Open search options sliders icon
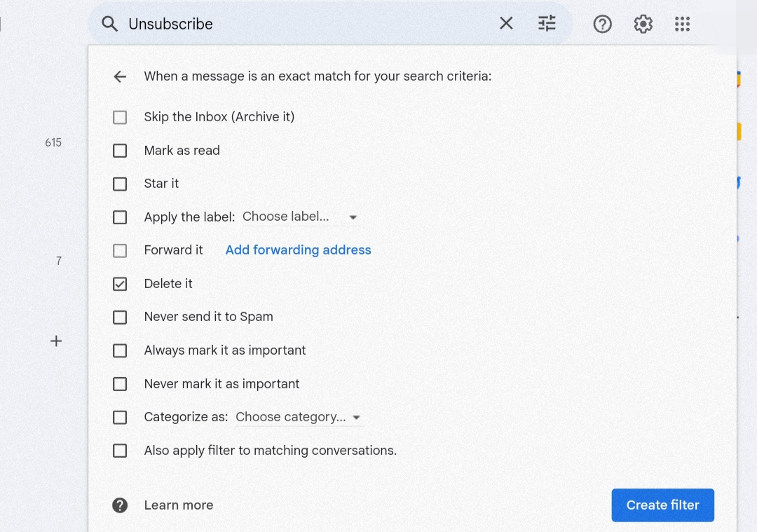Image resolution: width=757 pixels, height=532 pixels. [547, 24]
